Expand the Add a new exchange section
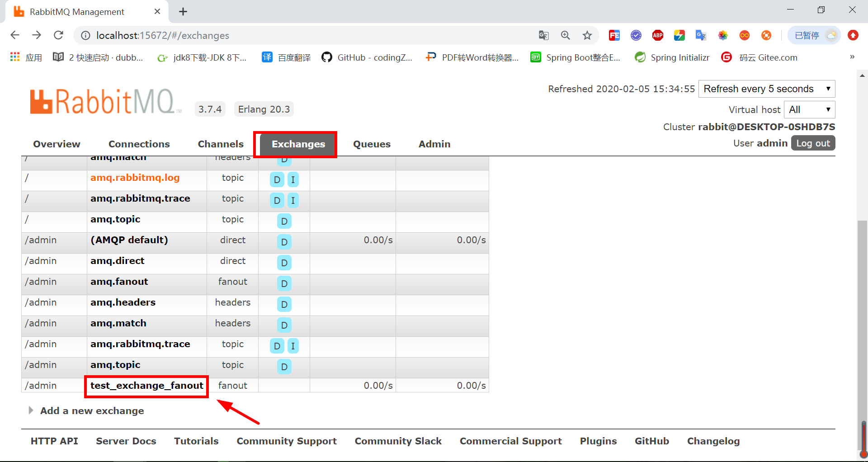This screenshot has width=868, height=462. tap(92, 410)
